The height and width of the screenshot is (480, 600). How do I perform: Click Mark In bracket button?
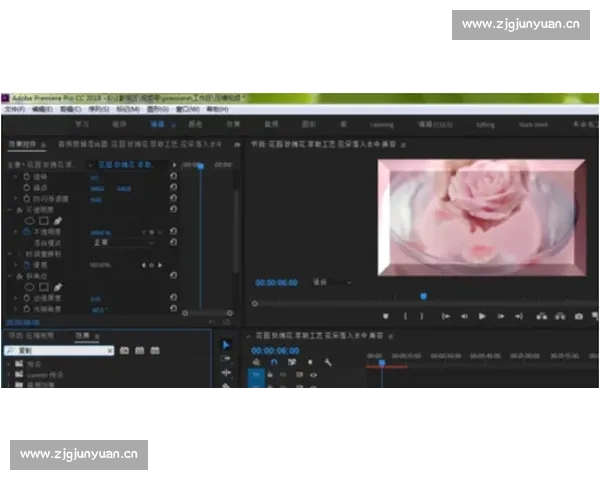405,316
